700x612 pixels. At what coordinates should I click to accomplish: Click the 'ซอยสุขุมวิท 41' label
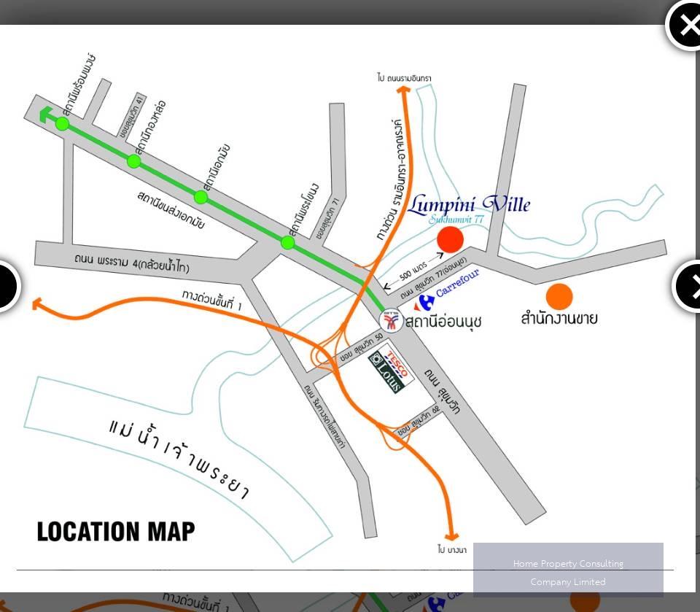[x=132, y=116]
